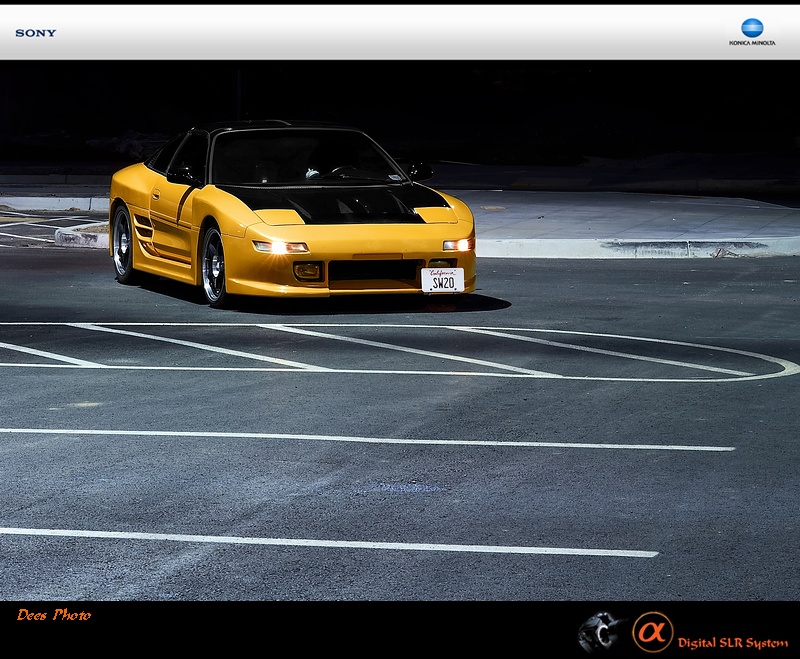Viewport: 800px width, 659px height.
Task: Click the California SW20 license plate
Action: [442, 280]
